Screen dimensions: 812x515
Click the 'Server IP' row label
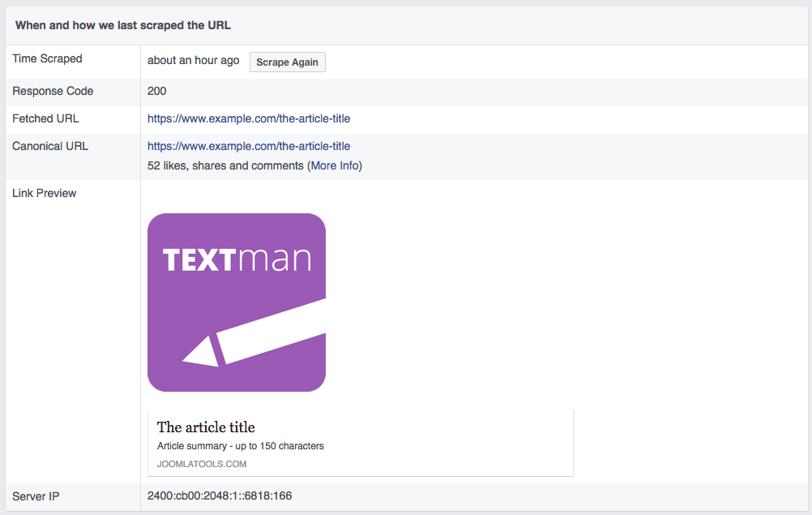tap(36, 496)
